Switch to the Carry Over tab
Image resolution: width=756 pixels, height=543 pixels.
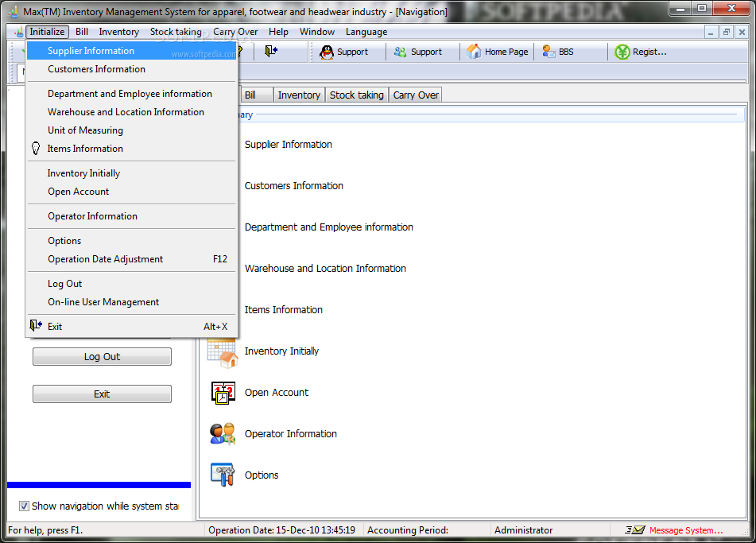click(416, 95)
